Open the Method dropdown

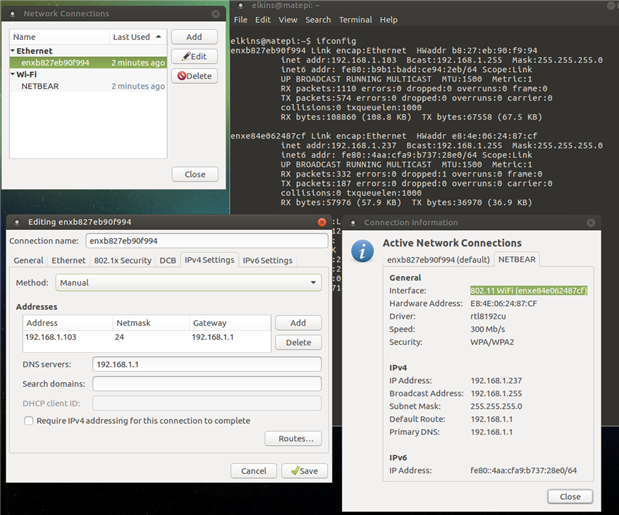pos(187,283)
